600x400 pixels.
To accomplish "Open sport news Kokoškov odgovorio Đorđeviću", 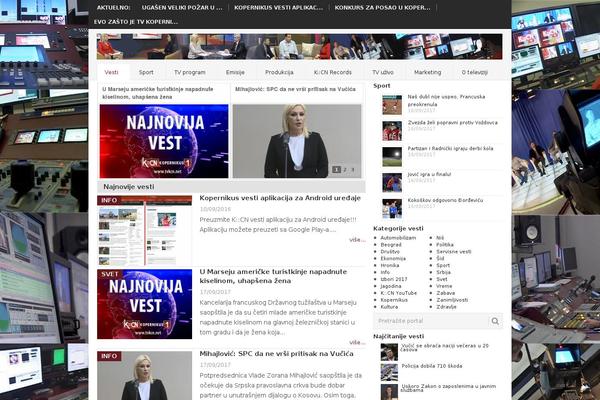I will click(x=445, y=200).
